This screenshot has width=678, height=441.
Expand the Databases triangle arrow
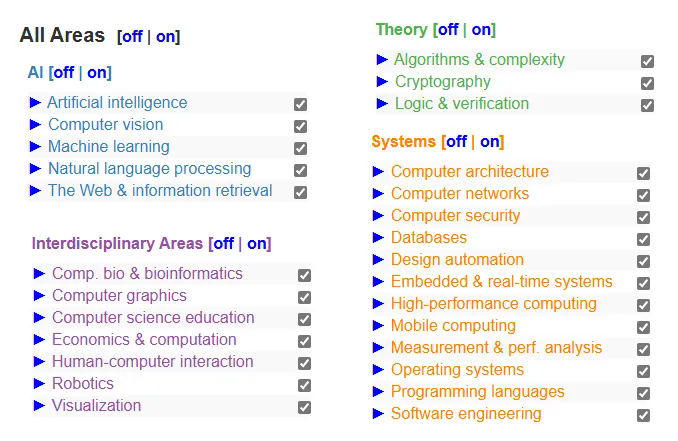(378, 237)
